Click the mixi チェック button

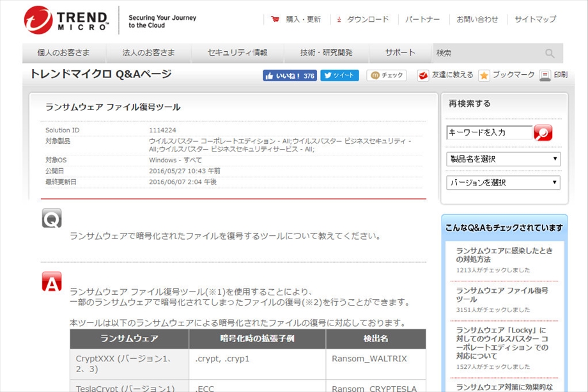[x=387, y=75]
